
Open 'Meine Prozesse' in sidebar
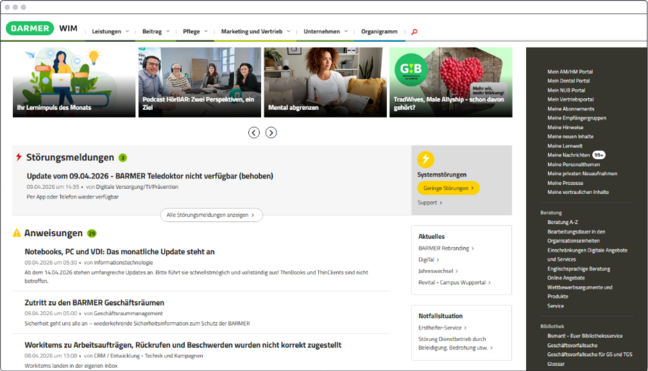coord(565,183)
